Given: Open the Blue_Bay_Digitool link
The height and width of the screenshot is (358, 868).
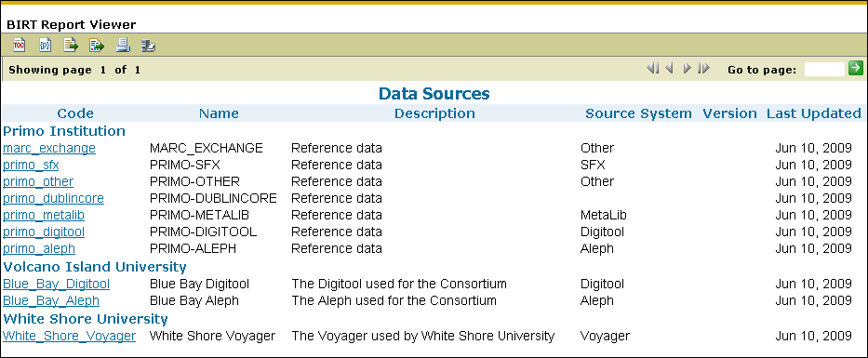Looking at the screenshot, I should pos(57,284).
